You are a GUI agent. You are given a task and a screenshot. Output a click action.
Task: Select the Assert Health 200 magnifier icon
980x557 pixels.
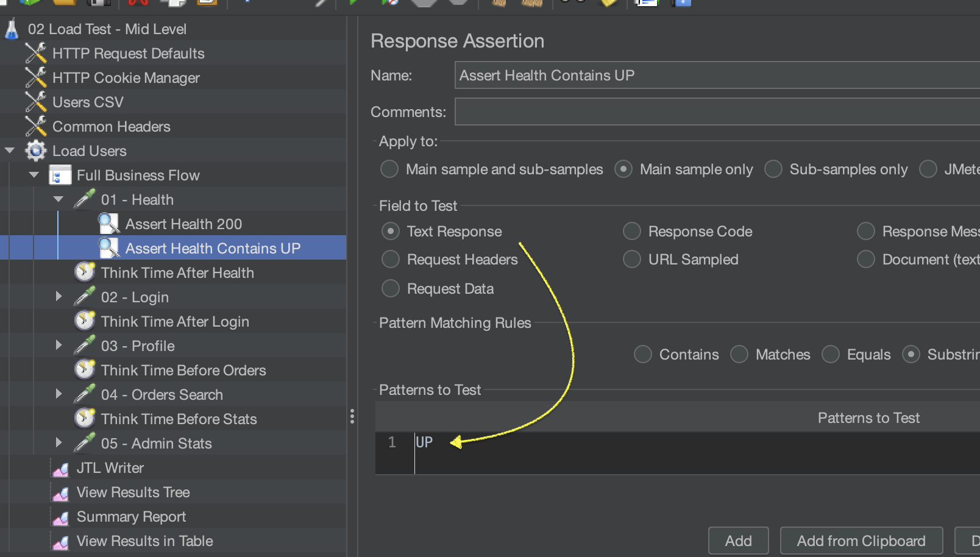tap(109, 224)
